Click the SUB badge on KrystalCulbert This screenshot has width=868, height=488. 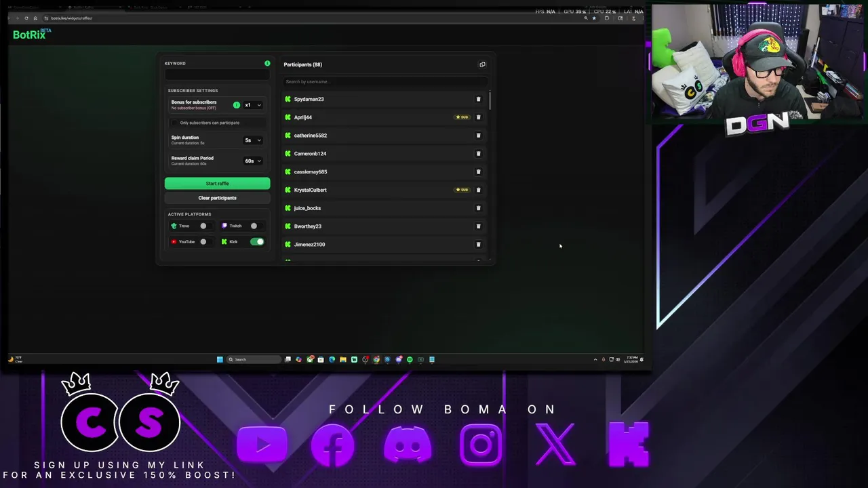462,190
